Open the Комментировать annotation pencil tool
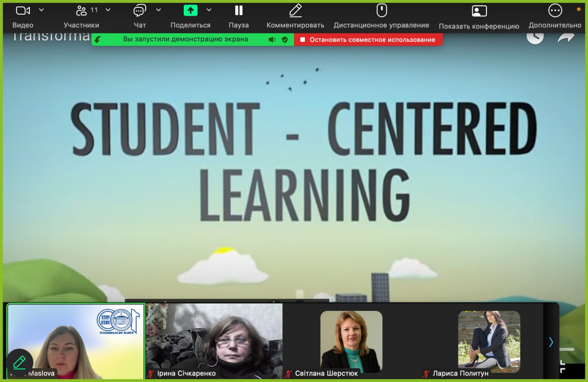 (x=295, y=11)
